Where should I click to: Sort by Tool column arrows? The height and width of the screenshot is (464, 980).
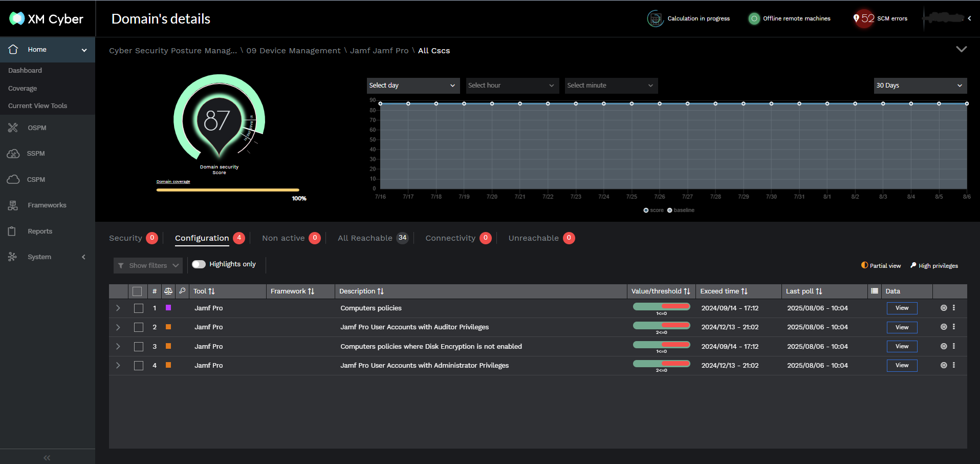[x=211, y=291]
